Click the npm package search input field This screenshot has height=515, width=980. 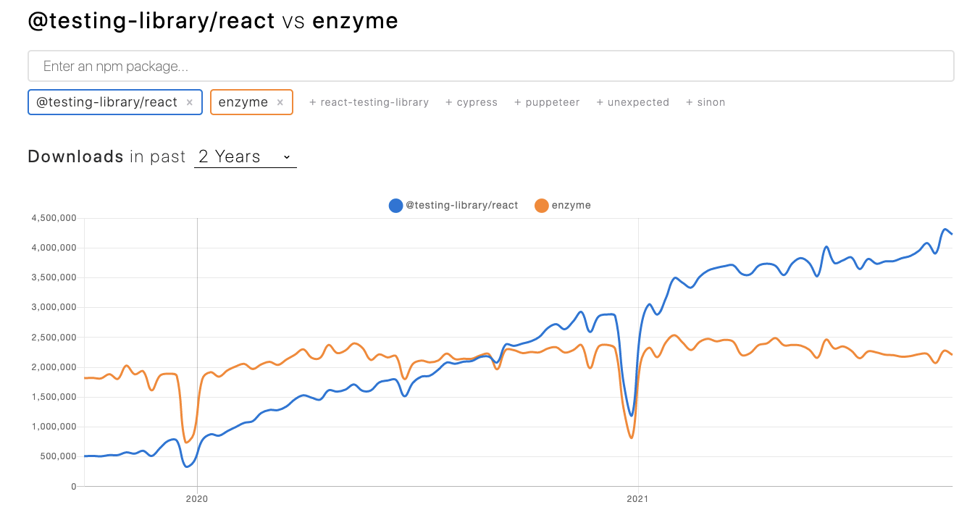point(490,65)
